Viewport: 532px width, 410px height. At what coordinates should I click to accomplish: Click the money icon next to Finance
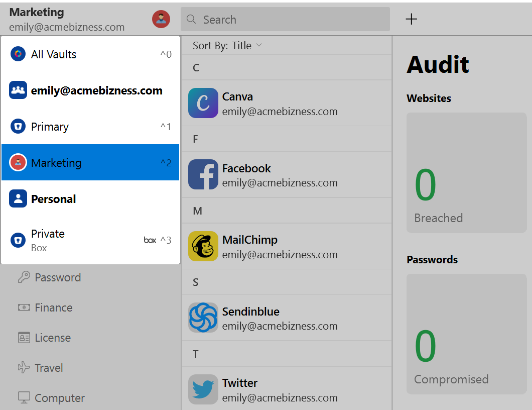coord(24,307)
